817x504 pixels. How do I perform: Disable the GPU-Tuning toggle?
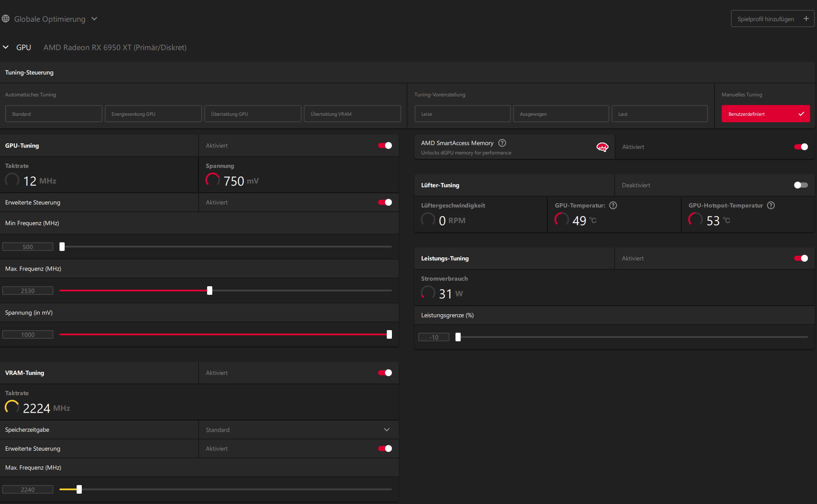pyautogui.click(x=385, y=145)
